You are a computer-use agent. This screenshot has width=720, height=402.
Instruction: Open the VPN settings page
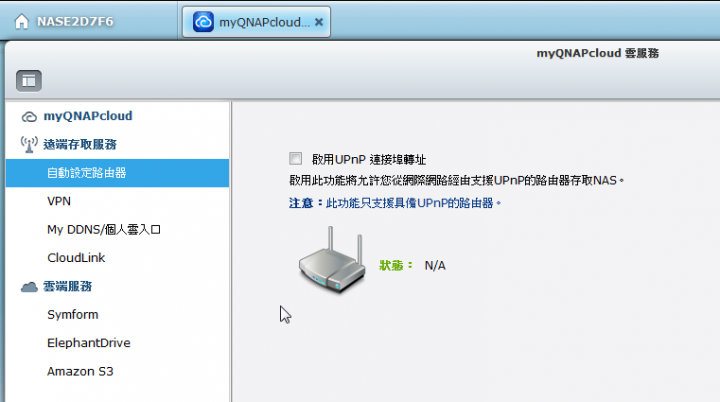(x=59, y=201)
